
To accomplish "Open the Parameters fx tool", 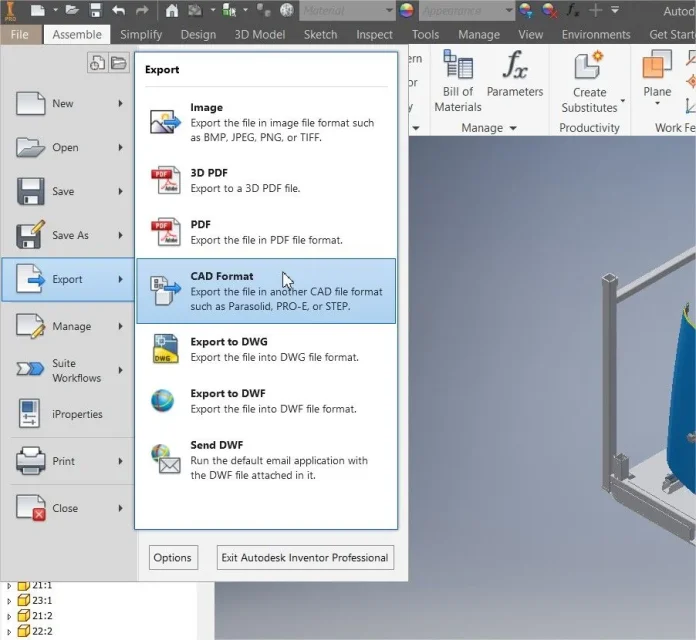I will click(514, 73).
